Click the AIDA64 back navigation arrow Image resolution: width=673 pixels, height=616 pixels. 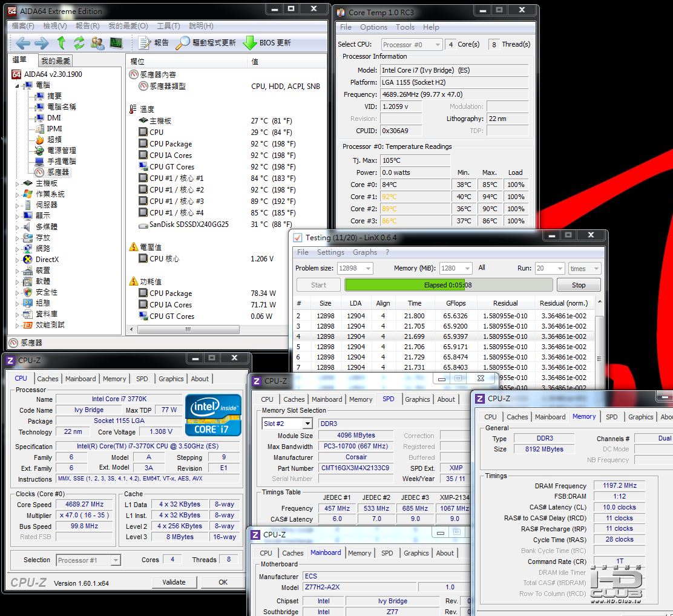(23, 43)
